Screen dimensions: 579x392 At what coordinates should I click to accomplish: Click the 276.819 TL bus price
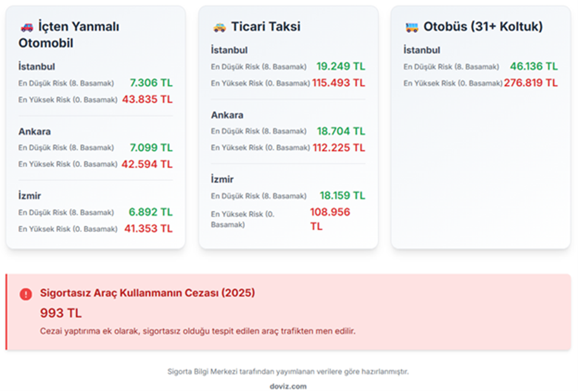pyautogui.click(x=531, y=83)
